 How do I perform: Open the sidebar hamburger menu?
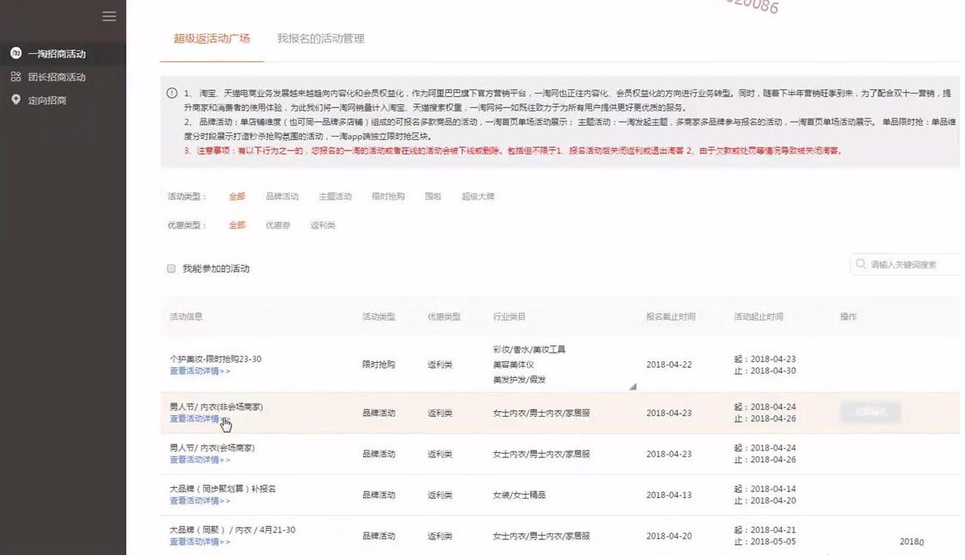[x=109, y=15]
